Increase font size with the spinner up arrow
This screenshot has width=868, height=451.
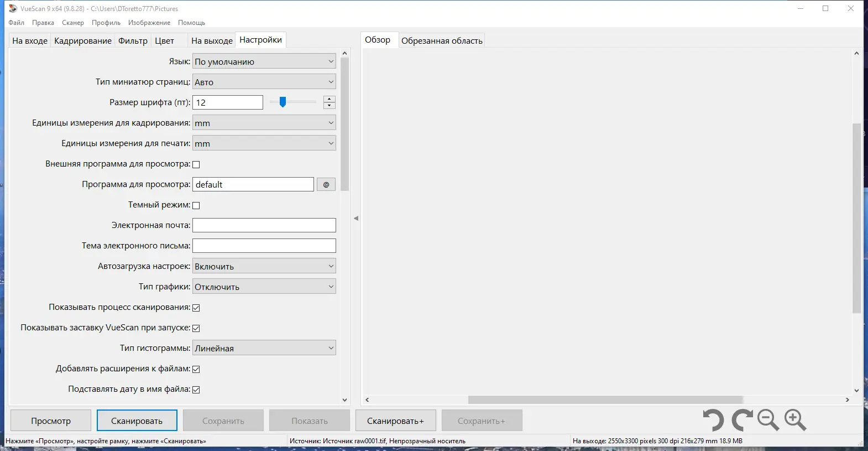pos(330,99)
